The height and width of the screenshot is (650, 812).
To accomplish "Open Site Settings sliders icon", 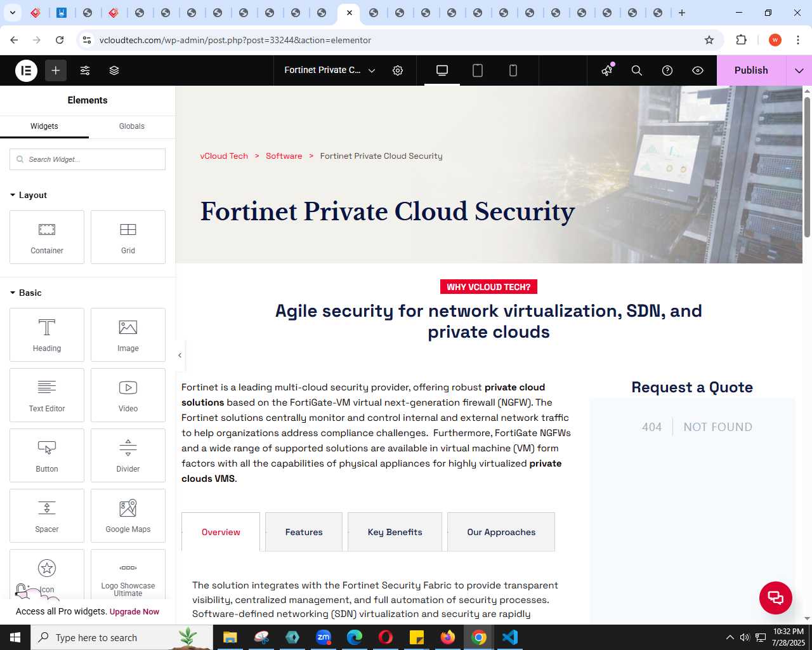I will click(x=85, y=70).
